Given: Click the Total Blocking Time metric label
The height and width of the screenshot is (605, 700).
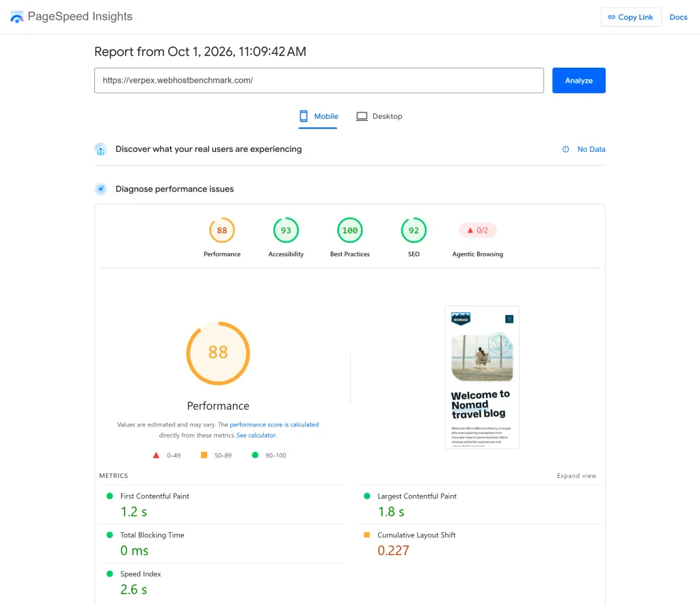Looking at the screenshot, I should point(152,535).
